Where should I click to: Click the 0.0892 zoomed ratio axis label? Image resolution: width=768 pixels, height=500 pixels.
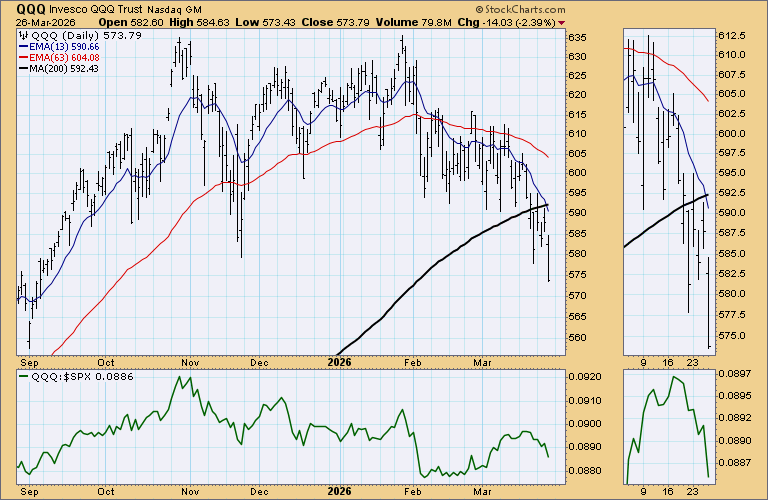[735, 418]
